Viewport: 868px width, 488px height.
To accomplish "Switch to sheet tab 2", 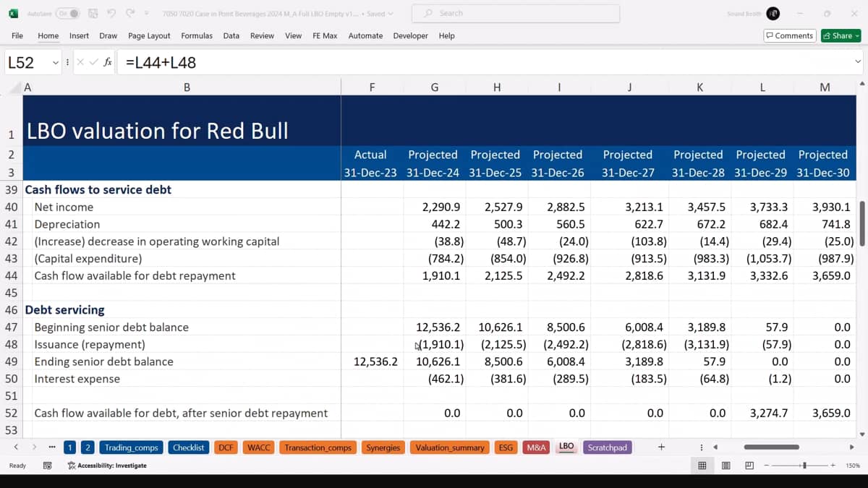I will (x=87, y=448).
